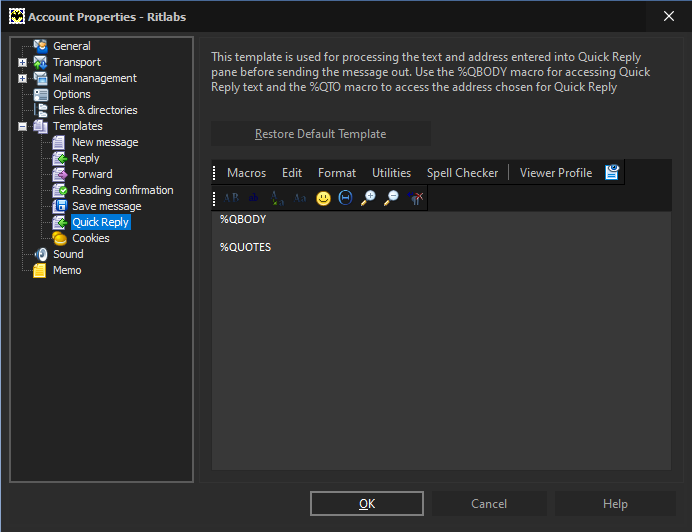This screenshot has width=692, height=532.
Task: Click the viewer profile eye icon
Action: [x=612, y=172]
